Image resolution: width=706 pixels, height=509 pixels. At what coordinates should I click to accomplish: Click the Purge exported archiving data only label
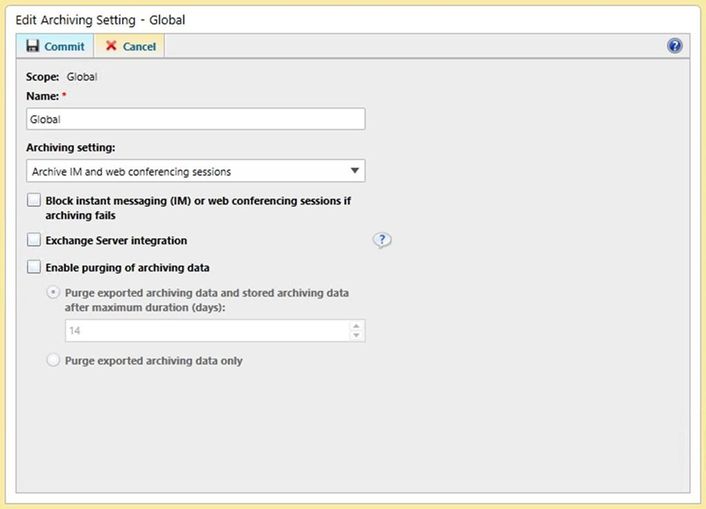click(153, 360)
